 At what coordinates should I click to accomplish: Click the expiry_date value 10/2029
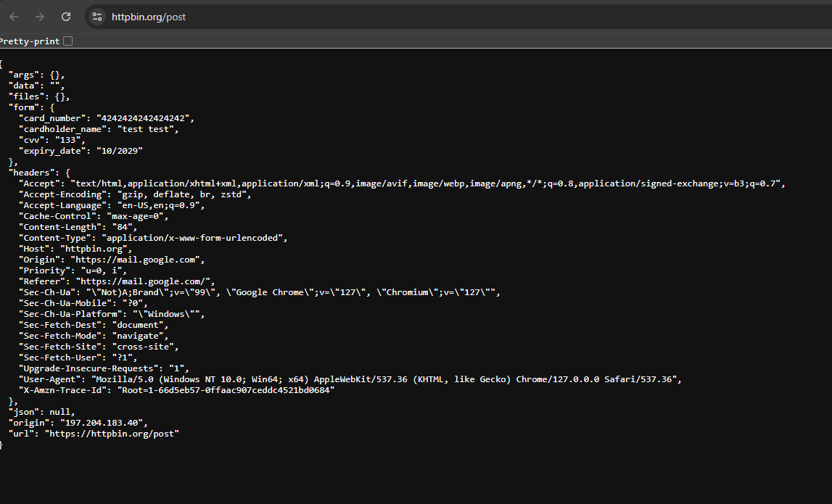[x=131, y=150]
